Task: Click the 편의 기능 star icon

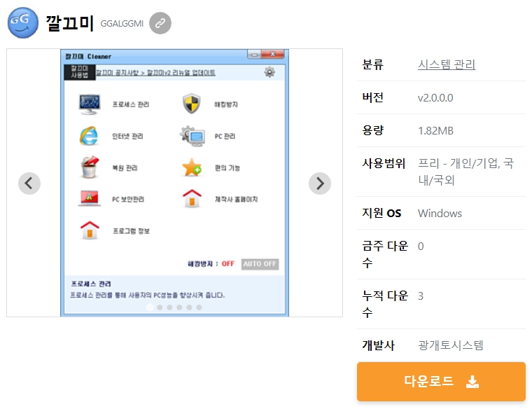Action: point(192,167)
